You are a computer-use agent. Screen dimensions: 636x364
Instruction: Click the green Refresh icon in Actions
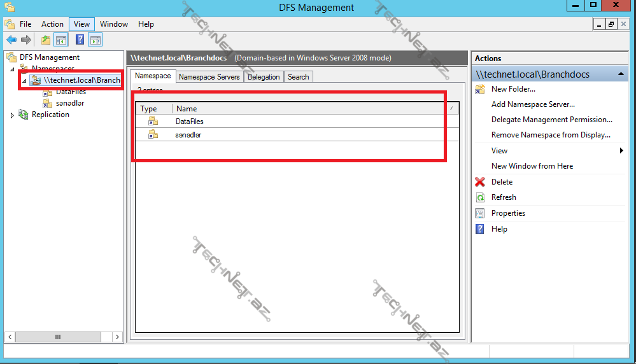click(480, 197)
